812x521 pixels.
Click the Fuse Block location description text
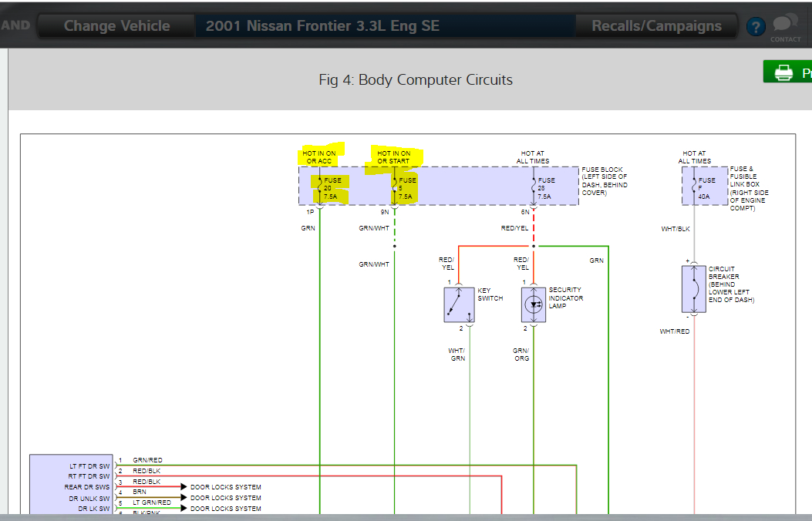coord(605,181)
